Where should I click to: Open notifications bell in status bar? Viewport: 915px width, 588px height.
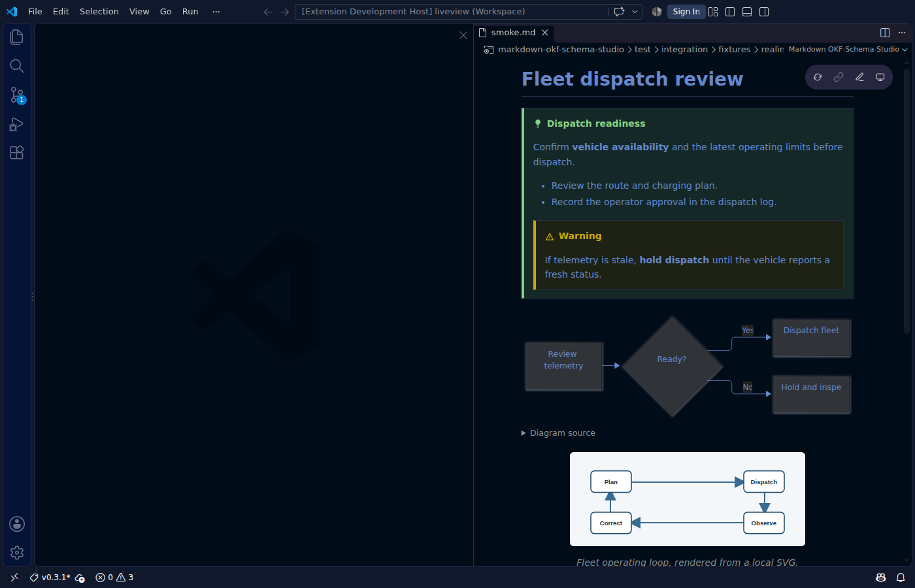pyautogui.click(x=901, y=578)
